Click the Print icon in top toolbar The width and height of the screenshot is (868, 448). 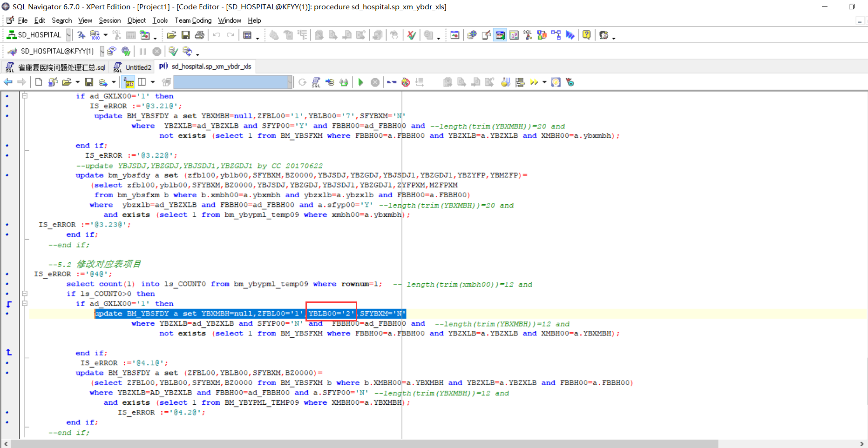[200, 35]
